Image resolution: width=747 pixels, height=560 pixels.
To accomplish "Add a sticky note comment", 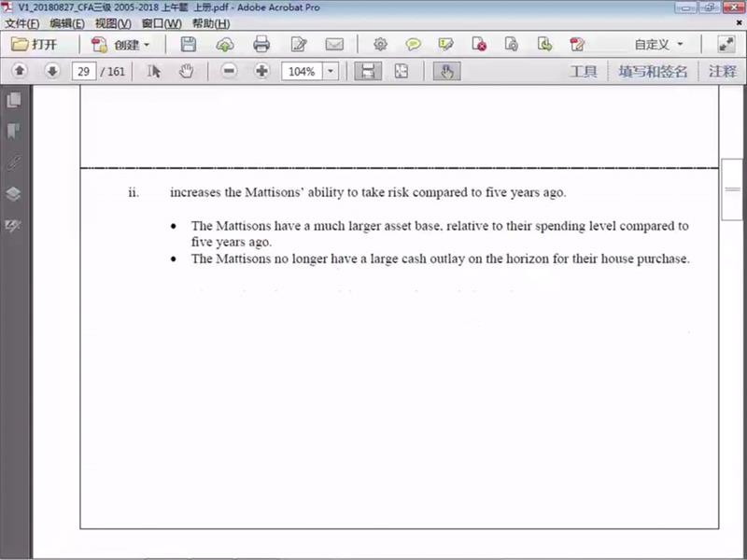I will 413,44.
